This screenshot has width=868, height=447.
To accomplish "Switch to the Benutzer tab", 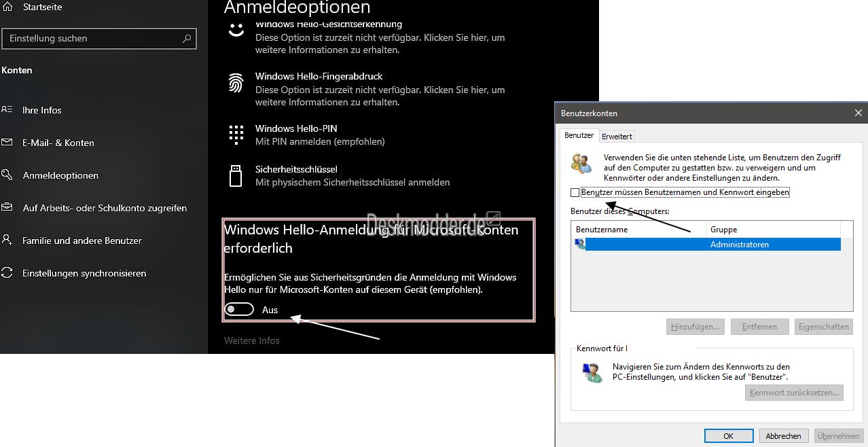I will pyautogui.click(x=579, y=135).
